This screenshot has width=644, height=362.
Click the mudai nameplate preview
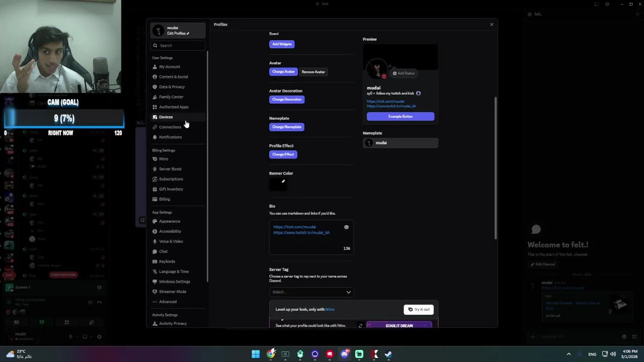tap(400, 143)
